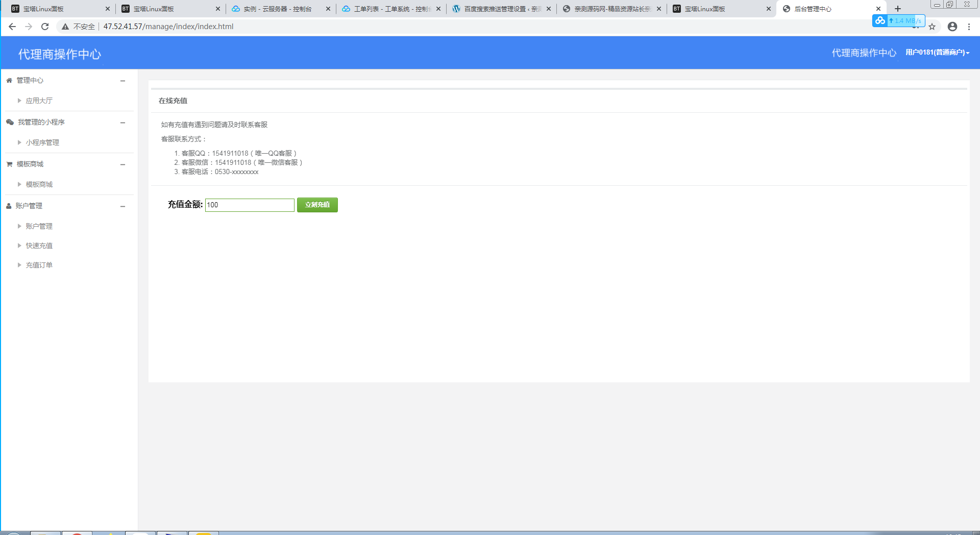Collapse the 管理中心 section
This screenshot has width=980, height=535.
122,81
